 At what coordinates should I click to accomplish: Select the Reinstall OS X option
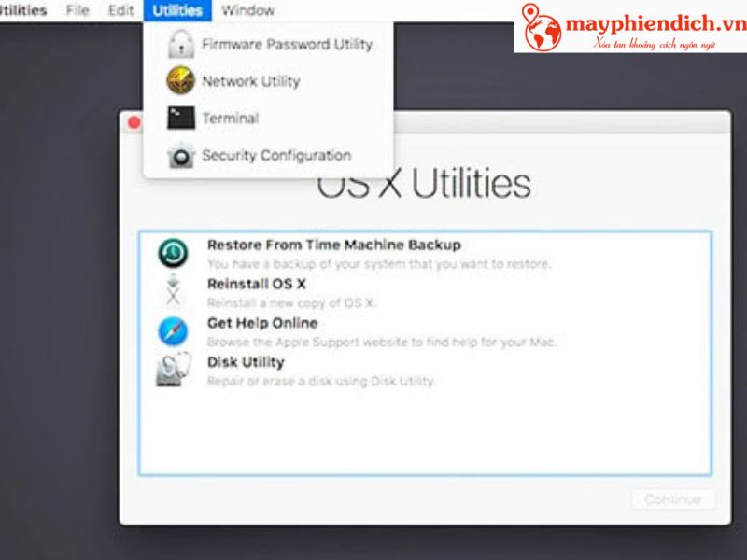(x=425, y=292)
